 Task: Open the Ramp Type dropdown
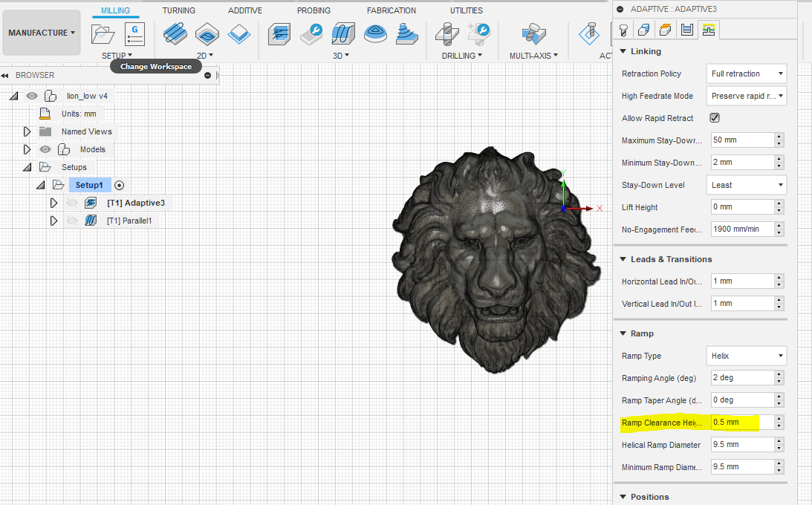[747, 356]
